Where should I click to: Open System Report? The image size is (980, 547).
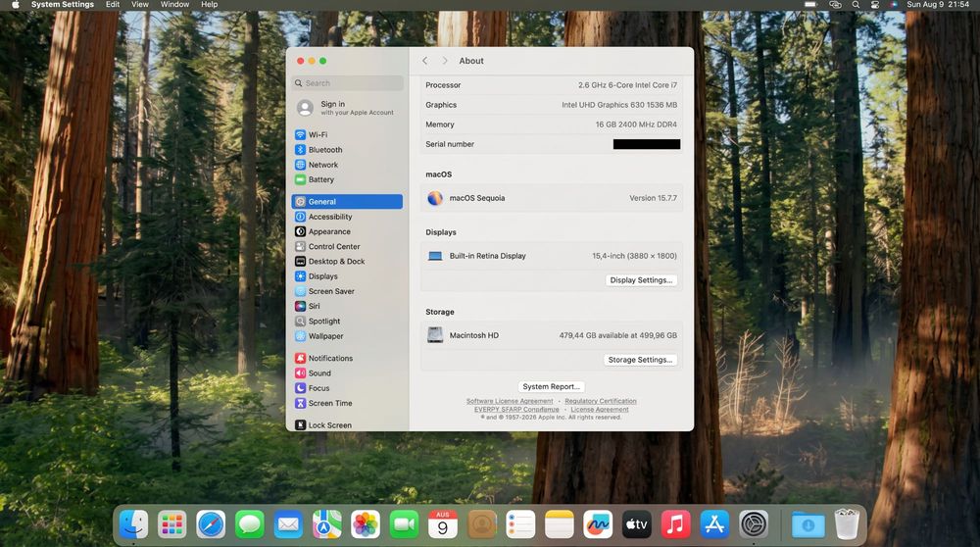coord(551,387)
